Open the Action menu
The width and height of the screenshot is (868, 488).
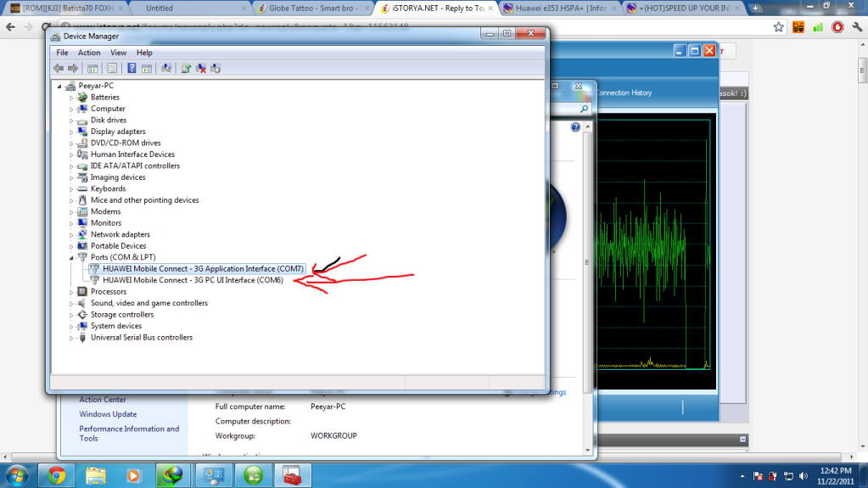point(89,53)
